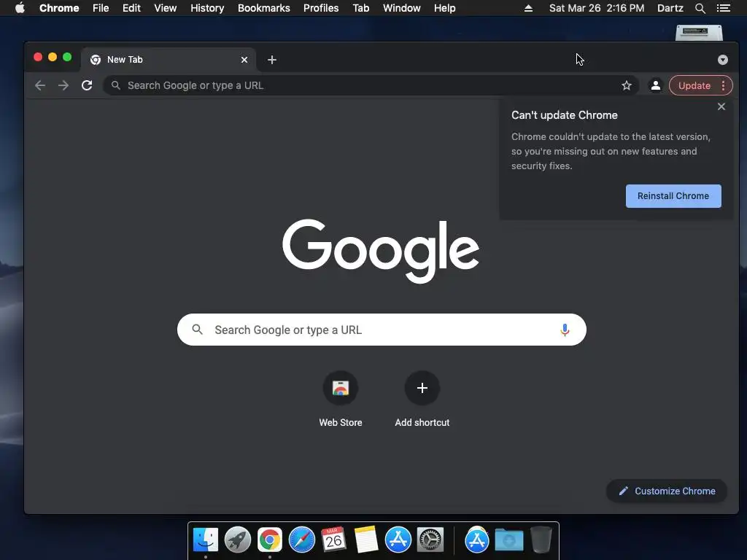Open the File menu

click(x=101, y=8)
